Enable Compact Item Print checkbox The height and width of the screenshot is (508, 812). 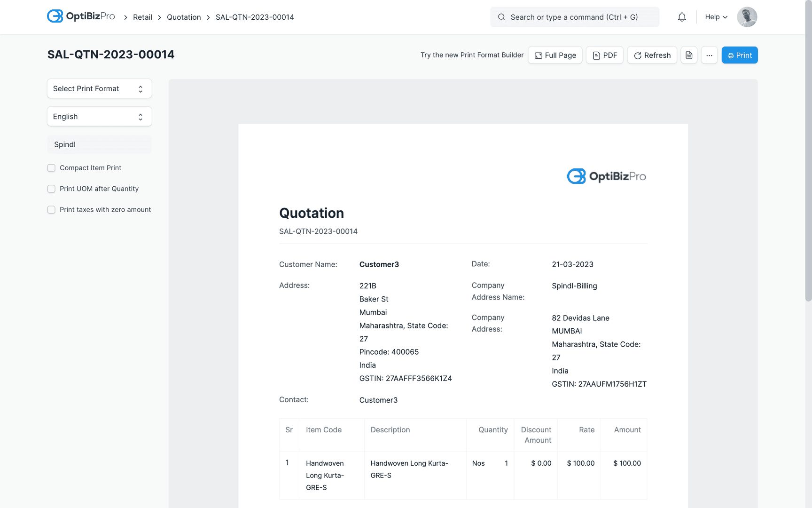click(x=51, y=168)
